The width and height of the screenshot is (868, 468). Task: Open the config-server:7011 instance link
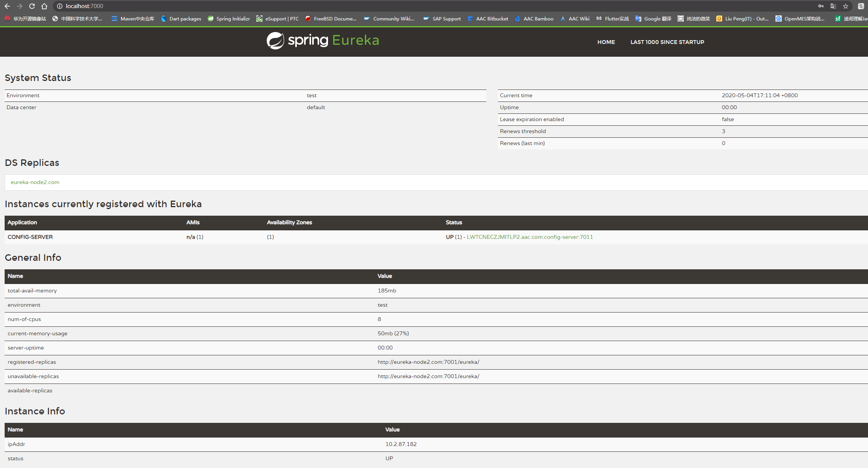click(x=530, y=237)
